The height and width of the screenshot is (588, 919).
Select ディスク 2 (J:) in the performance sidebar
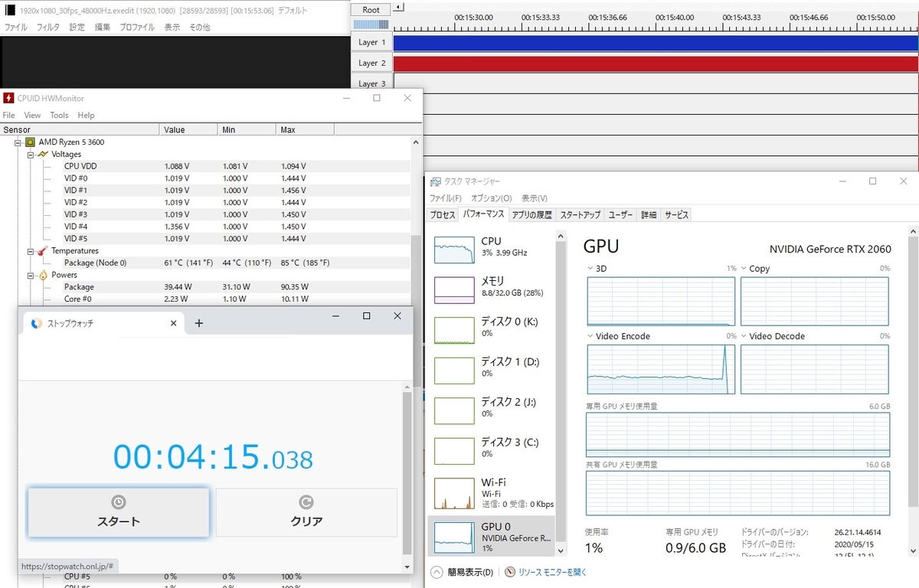pos(492,410)
